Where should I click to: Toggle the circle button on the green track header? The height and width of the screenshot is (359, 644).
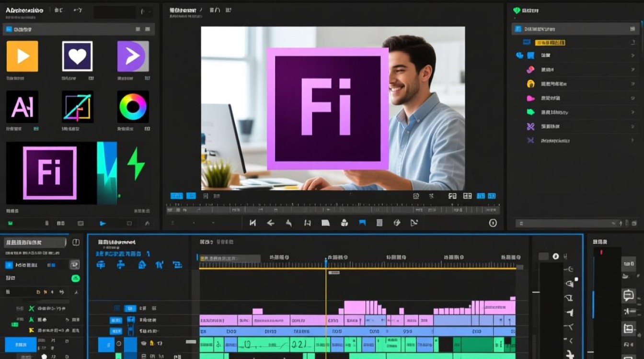119,344
